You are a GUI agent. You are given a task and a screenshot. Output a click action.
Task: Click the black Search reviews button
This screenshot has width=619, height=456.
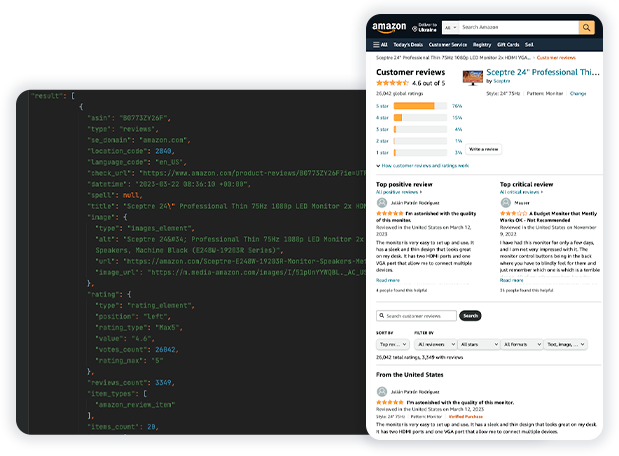click(x=471, y=316)
